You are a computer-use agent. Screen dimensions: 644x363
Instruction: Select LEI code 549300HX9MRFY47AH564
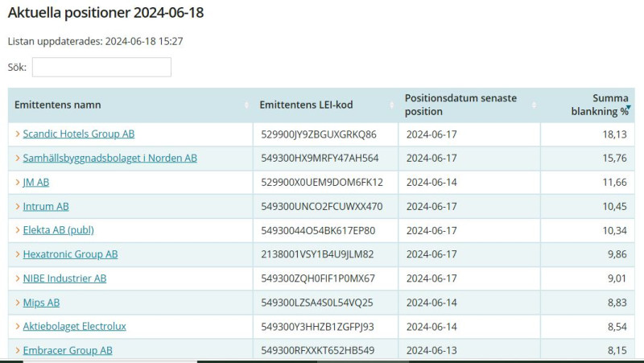point(320,158)
